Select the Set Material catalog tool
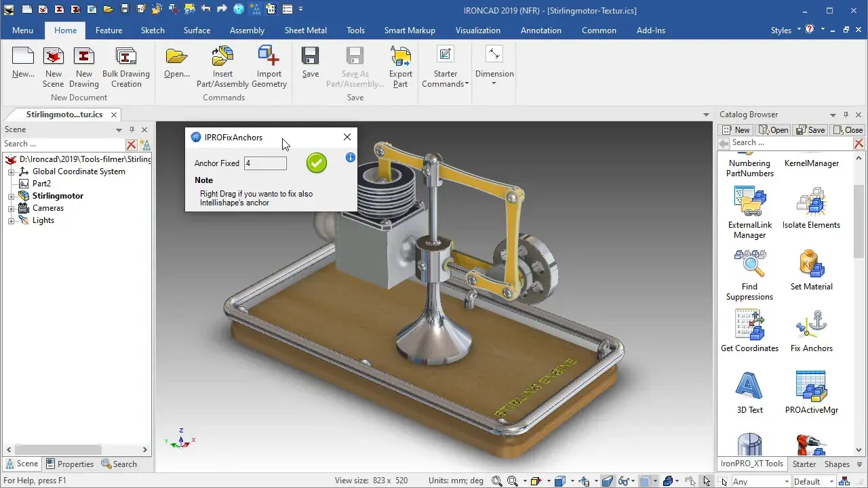This screenshot has height=488, width=868. (x=811, y=270)
